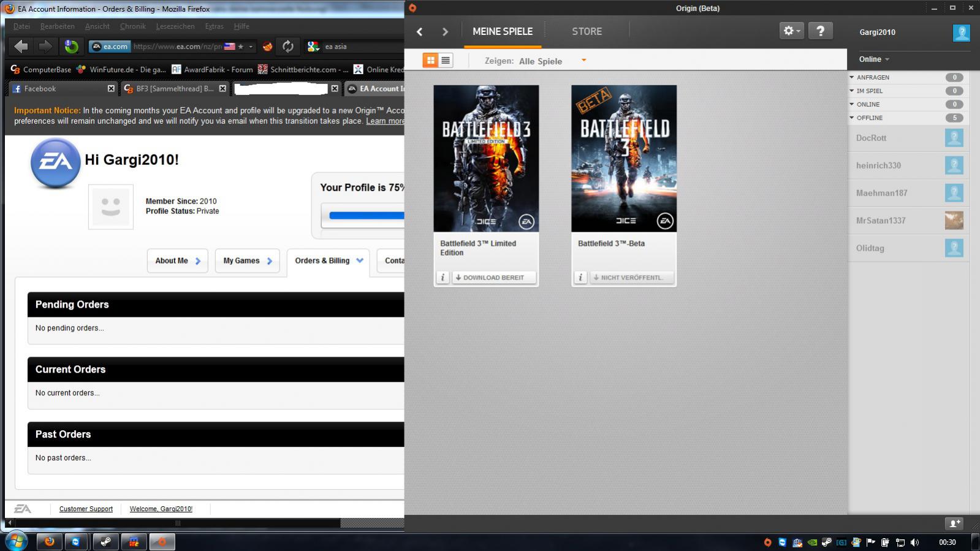Reload page in Firefox
Screen dimensions: 980x551
coord(287,46)
